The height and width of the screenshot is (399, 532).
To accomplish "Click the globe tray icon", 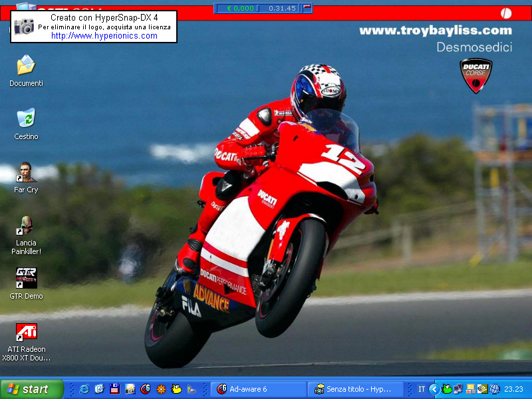I will (495, 389).
